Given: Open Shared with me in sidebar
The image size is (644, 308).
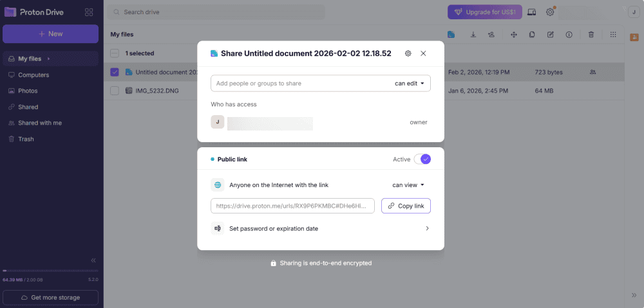Looking at the screenshot, I should coord(39,123).
